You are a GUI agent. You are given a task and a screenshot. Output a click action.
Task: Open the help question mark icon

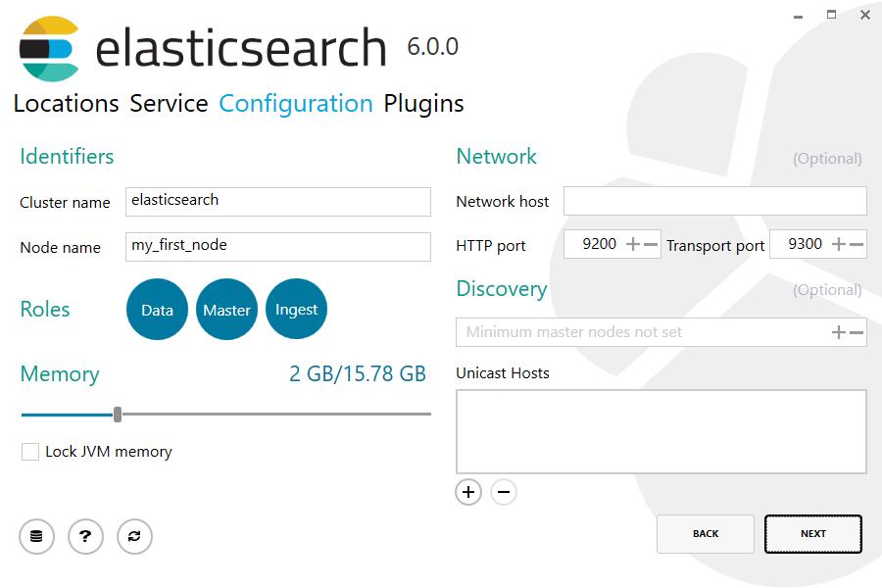point(85,536)
